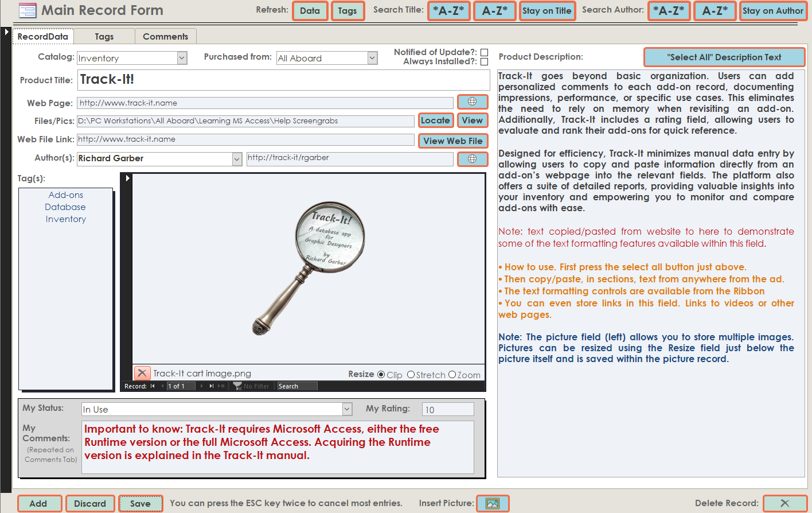This screenshot has height=513, width=812.
Task: Open the Web Page globe icon button
Action: (473, 102)
